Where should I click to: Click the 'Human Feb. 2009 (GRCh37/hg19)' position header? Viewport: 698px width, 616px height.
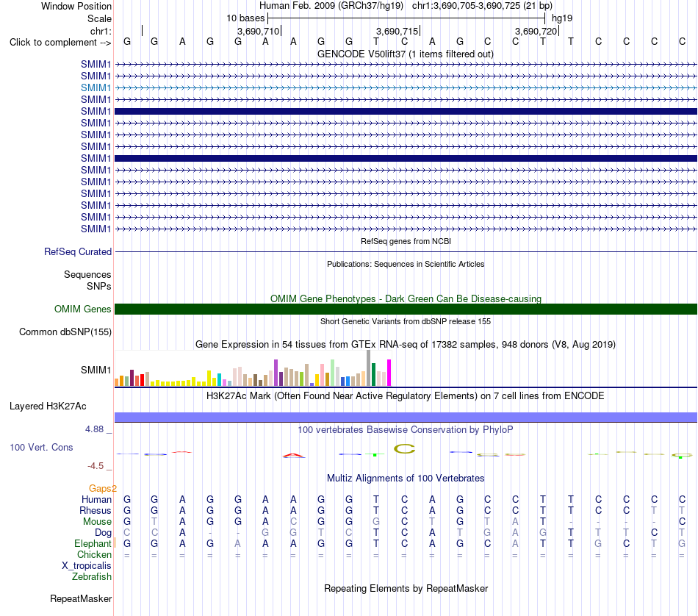pyautogui.click(x=331, y=6)
